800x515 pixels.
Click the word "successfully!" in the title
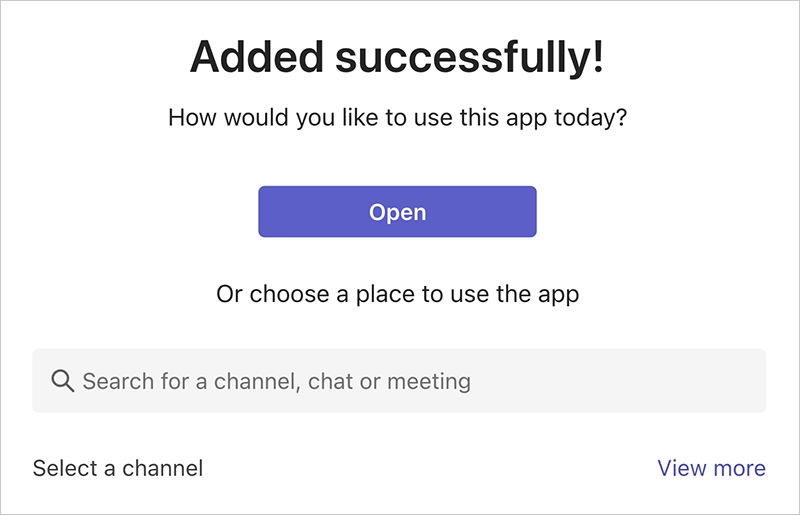pos(470,57)
